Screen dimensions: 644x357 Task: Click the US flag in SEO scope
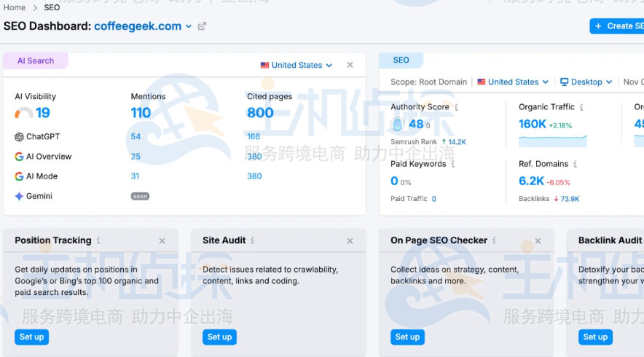tap(482, 82)
